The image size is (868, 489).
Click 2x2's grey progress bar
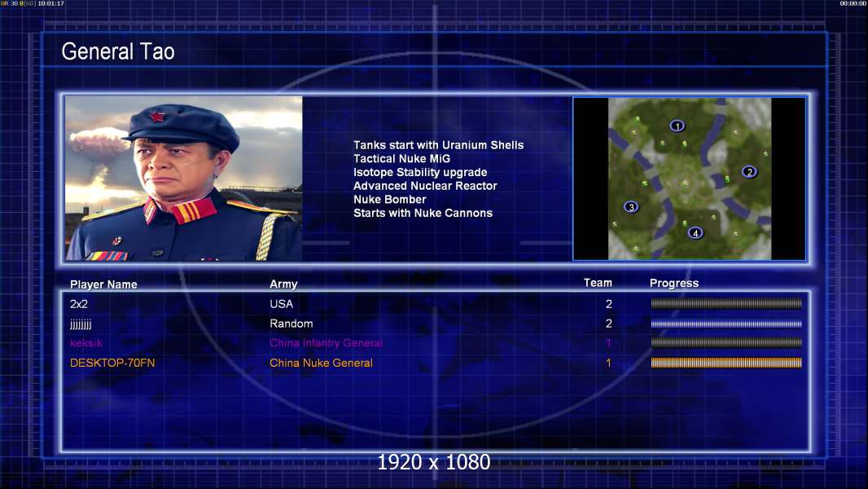726,303
